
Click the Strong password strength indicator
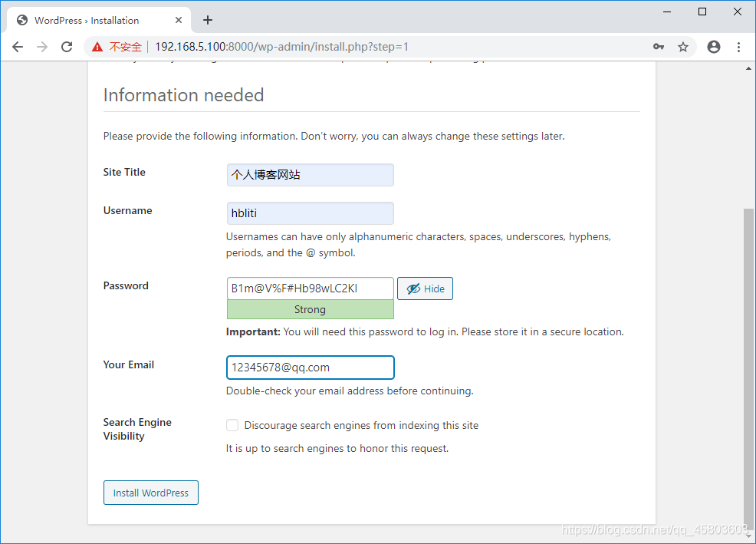point(310,309)
